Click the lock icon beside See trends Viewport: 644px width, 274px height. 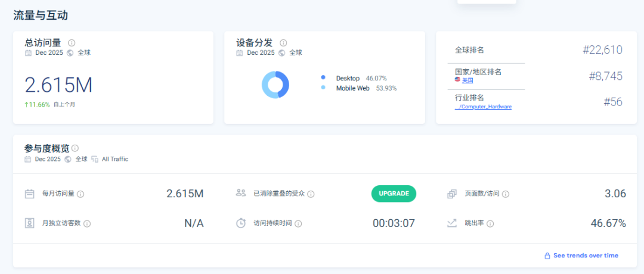coord(547,256)
